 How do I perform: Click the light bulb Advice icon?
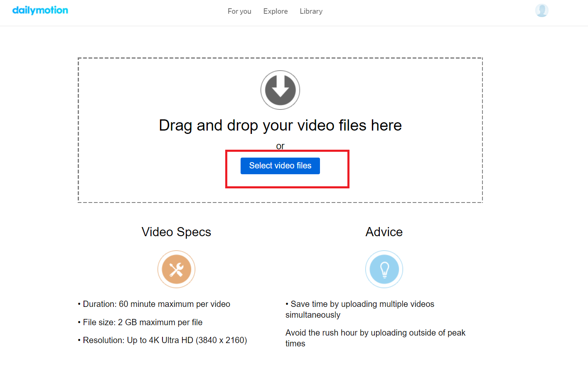(x=384, y=269)
